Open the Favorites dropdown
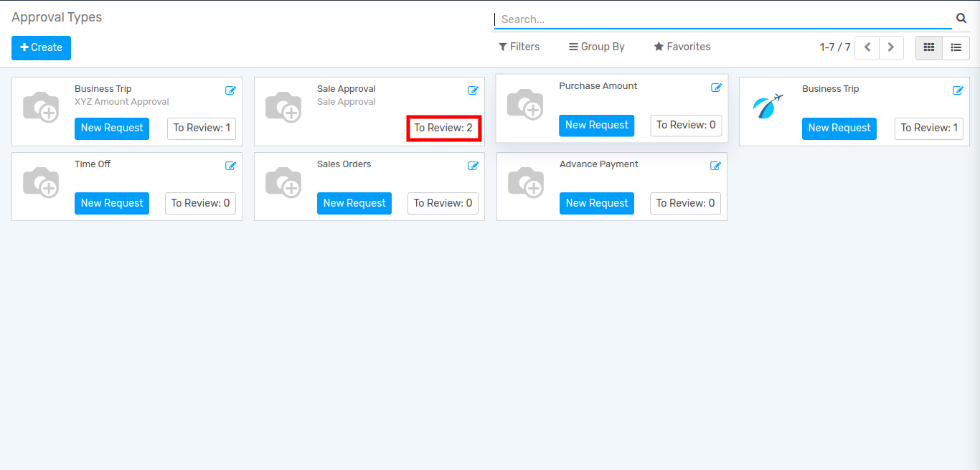This screenshot has height=470, width=980. click(x=682, y=47)
